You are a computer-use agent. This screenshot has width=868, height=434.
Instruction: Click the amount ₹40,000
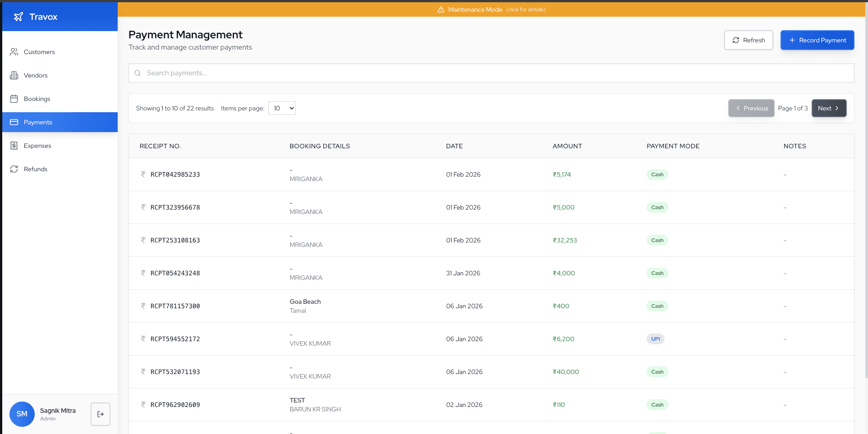566,372
